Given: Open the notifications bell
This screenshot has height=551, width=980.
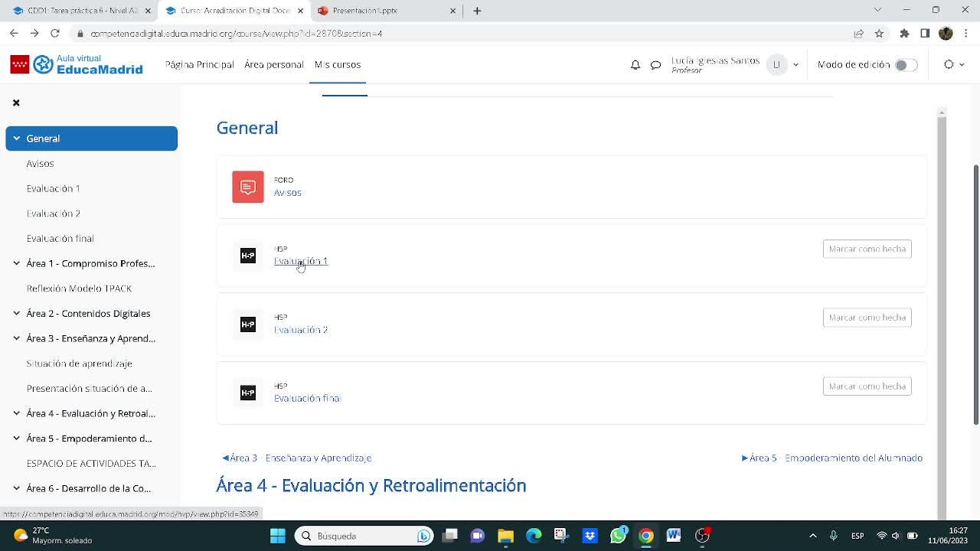Looking at the screenshot, I should (635, 65).
